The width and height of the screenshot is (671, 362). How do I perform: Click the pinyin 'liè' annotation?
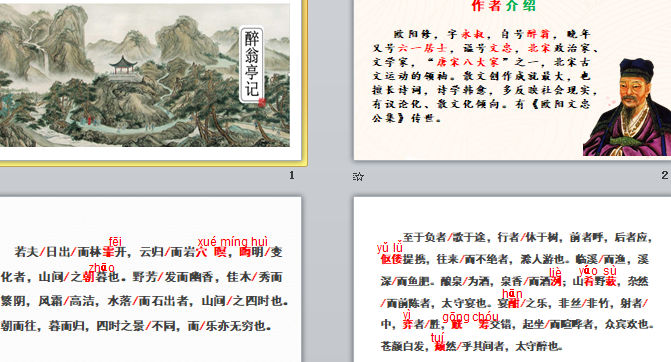click(555, 272)
